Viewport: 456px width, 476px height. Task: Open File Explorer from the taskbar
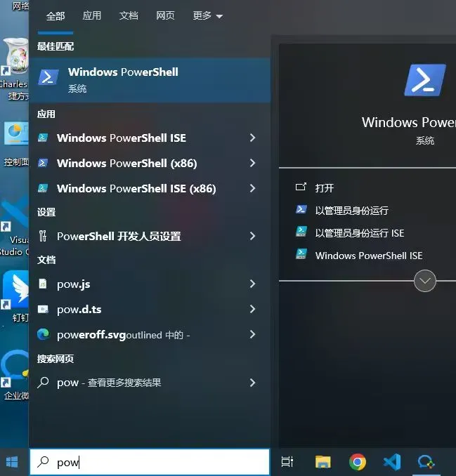click(x=323, y=462)
